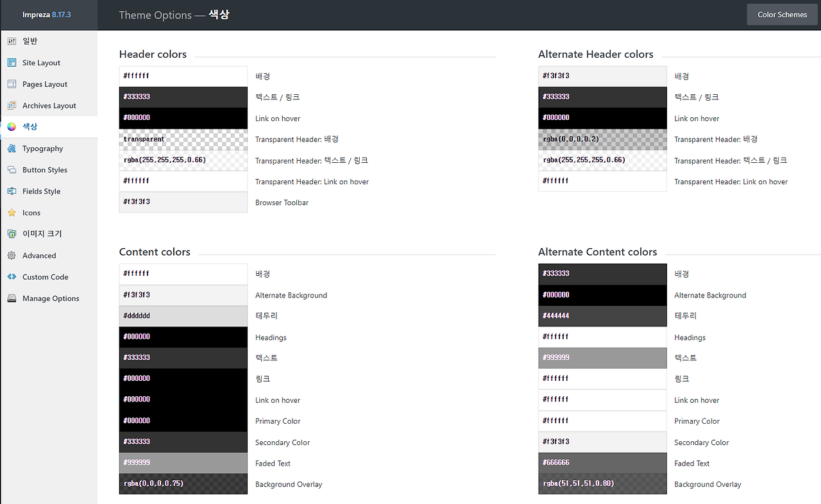Viewport: 821px width, 504px height.
Task: Edit Alternate Content 텍스트 color #999999
Action: [602, 358]
